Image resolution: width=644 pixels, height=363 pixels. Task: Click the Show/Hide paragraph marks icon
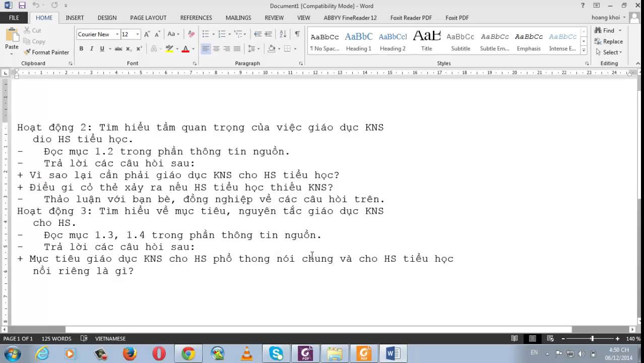(297, 34)
